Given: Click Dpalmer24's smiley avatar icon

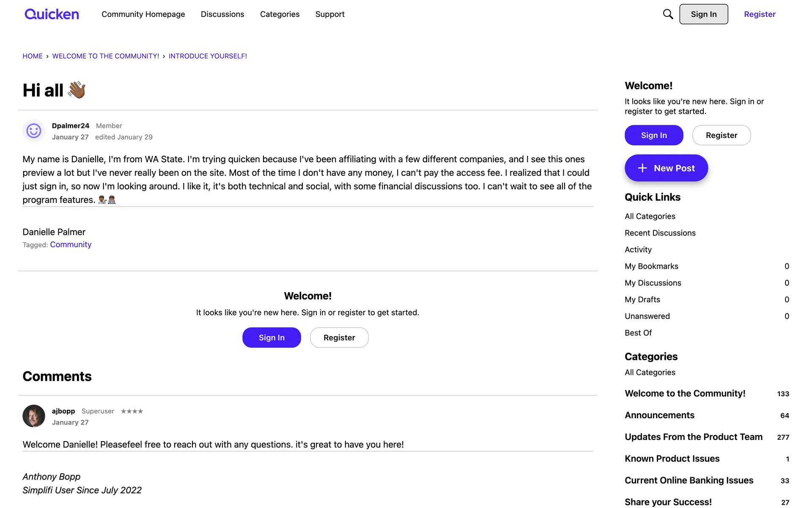Looking at the screenshot, I should pyautogui.click(x=34, y=131).
